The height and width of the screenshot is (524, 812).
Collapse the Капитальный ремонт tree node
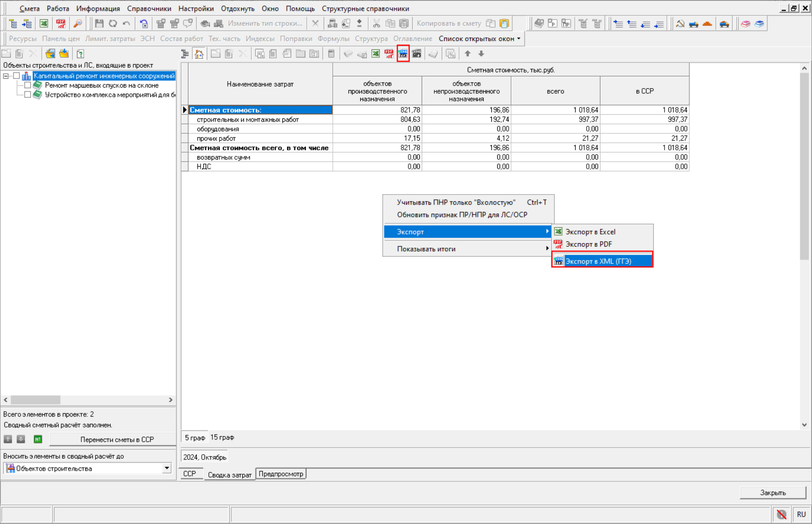[x=6, y=76]
